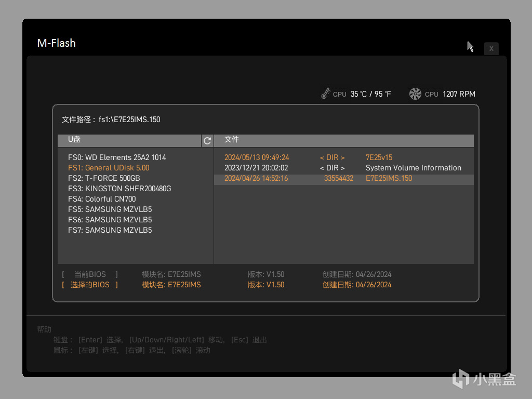
Task: Click the 文件路径 fs1:\E7E25IMS.150 path text
Action: click(x=111, y=119)
